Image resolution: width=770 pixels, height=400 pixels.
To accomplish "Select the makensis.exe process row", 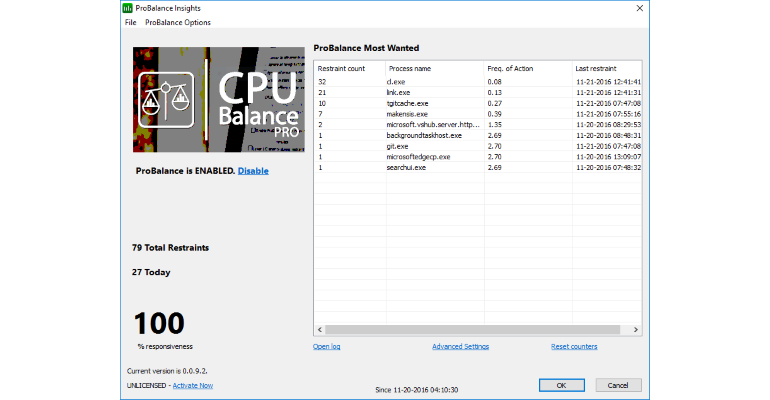I will [x=478, y=114].
